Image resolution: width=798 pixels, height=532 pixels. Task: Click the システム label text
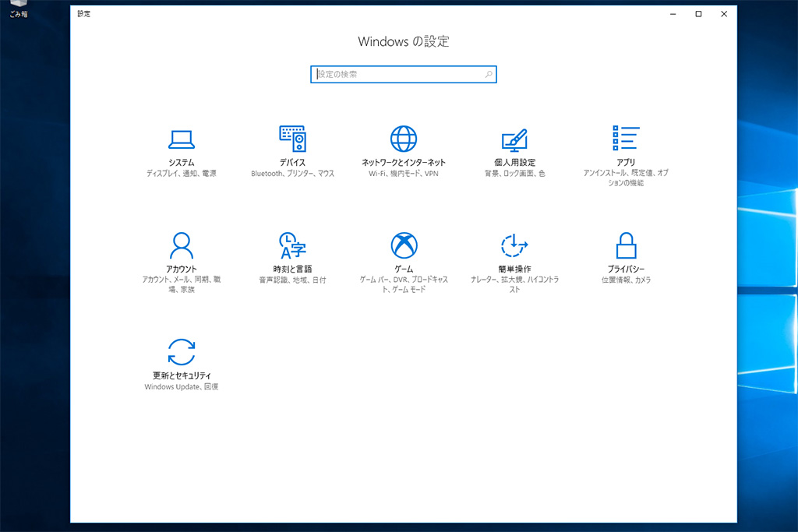pyautogui.click(x=181, y=162)
